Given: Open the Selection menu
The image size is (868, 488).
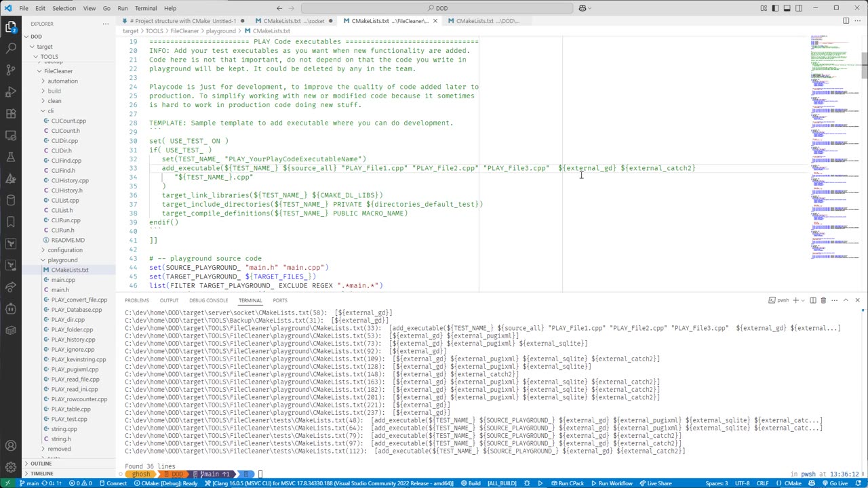Looking at the screenshot, I should [x=64, y=8].
